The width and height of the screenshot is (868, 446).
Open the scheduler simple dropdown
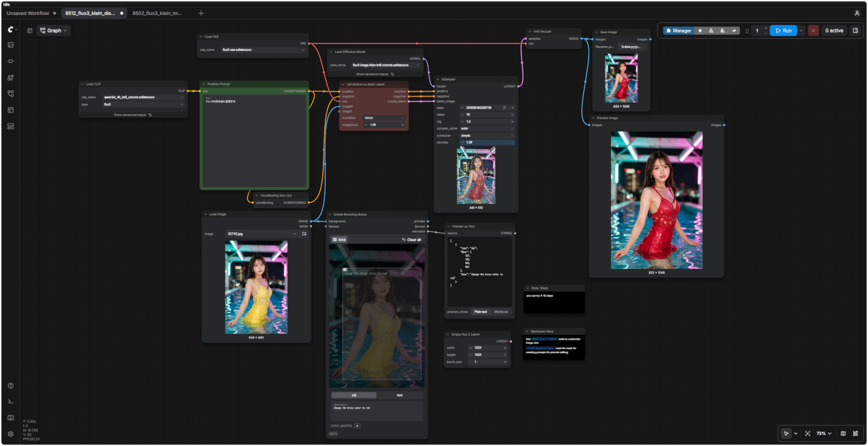point(487,136)
